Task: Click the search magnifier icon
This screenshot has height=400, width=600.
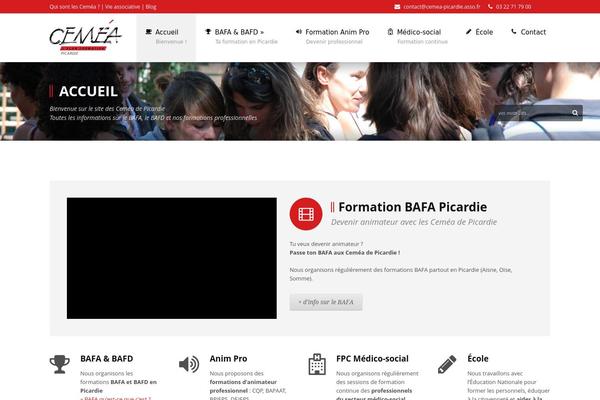Action: click(x=575, y=113)
